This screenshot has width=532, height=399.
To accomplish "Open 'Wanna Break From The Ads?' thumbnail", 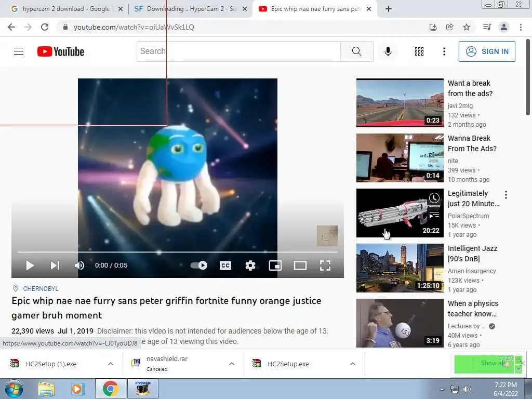I will [400, 158].
